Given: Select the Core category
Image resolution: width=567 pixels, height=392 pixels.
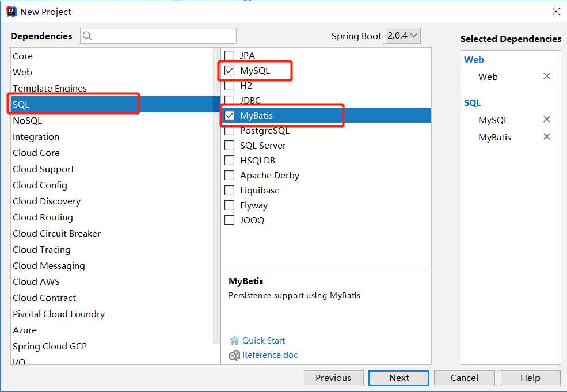Looking at the screenshot, I should [112, 56].
